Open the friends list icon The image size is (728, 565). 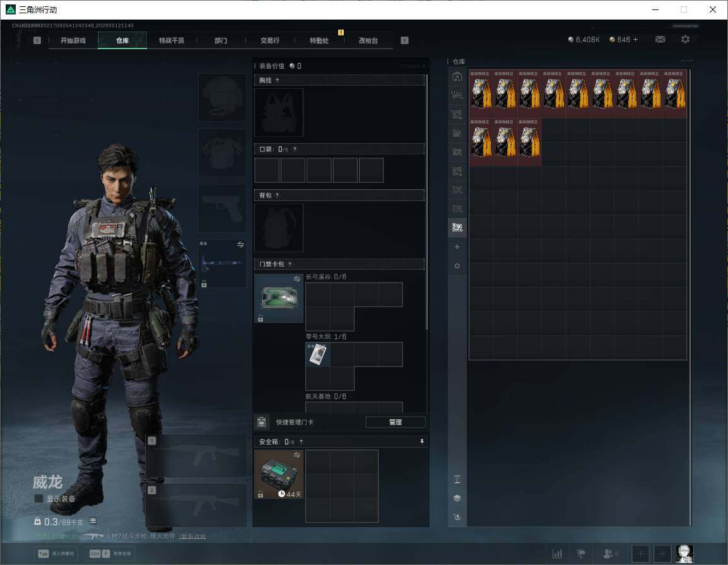click(610, 554)
